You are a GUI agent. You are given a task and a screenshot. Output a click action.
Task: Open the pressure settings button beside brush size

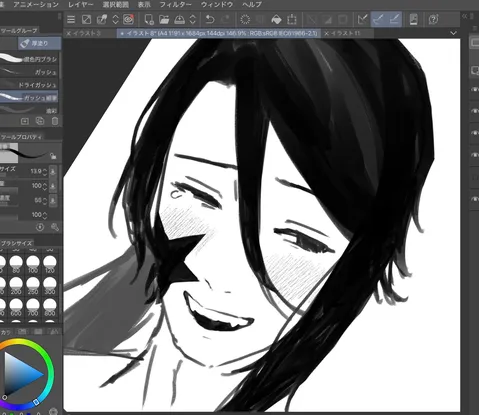[53, 171]
